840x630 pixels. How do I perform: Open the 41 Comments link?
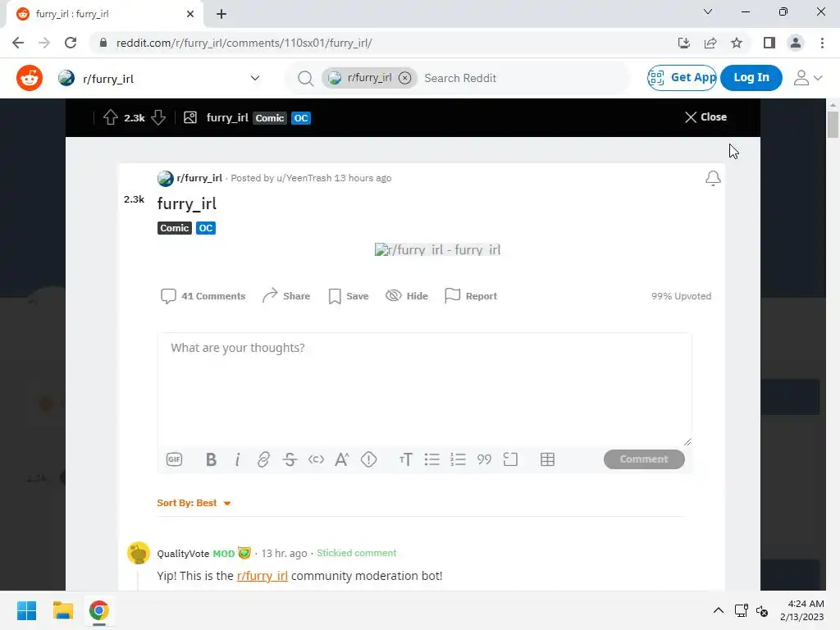tap(203, 296)
